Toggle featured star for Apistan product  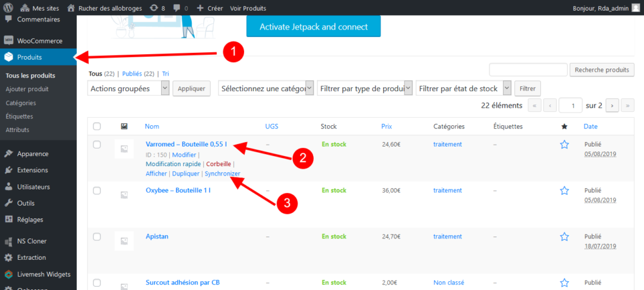point(564,237)
